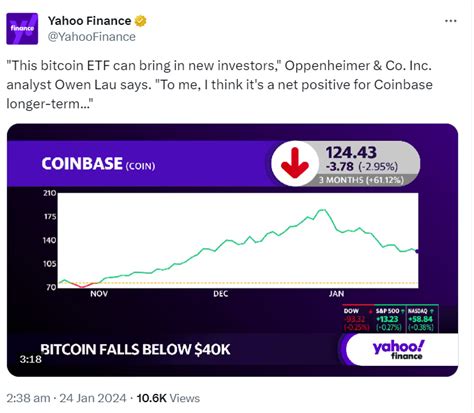
Task: Click the 124.43 price readout
Action: [x=351, y=153]
